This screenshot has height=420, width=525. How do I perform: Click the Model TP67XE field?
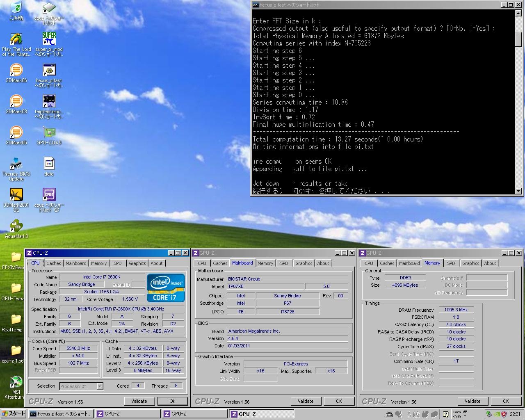tap(266, 286)
